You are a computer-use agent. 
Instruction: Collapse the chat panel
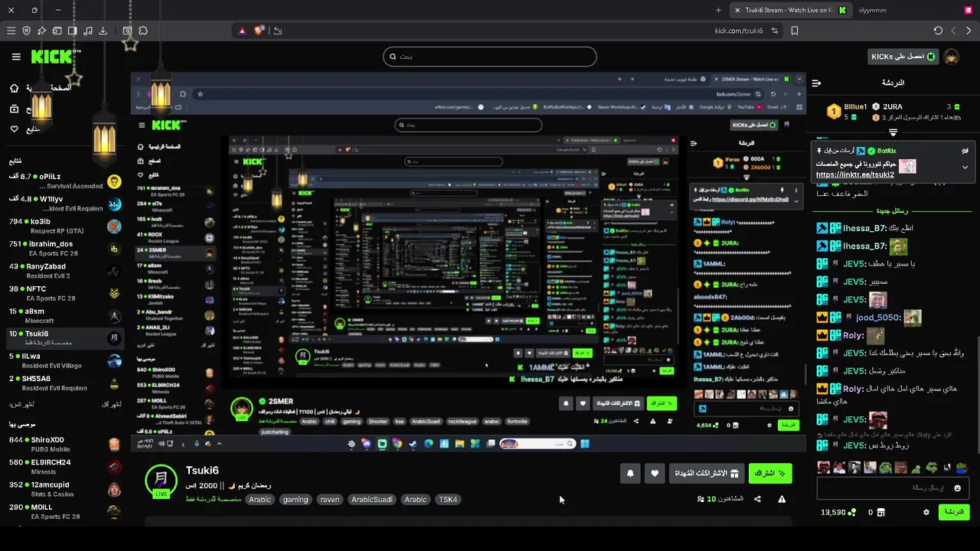tap(816, 83)
